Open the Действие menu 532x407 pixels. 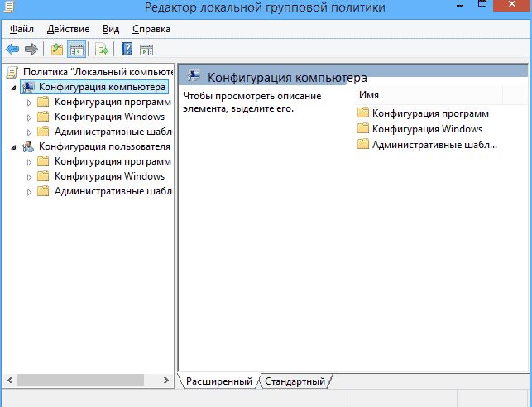click(68, 29)
